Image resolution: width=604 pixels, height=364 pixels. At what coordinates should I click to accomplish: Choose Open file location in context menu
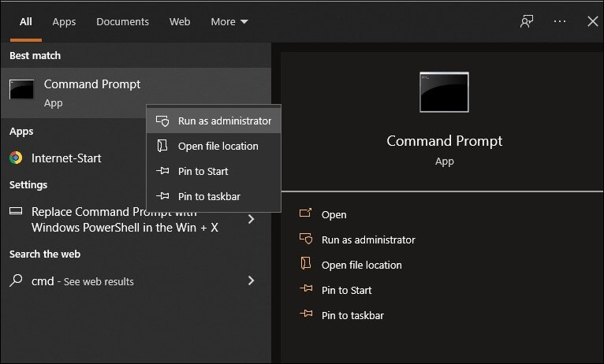(214, 147)
